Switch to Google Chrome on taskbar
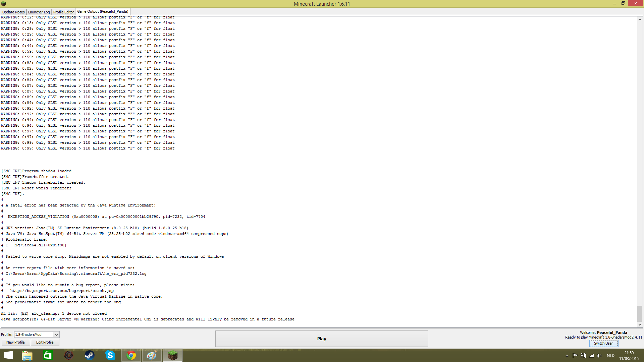Screen dimensions: 644x362 point(131,355)
